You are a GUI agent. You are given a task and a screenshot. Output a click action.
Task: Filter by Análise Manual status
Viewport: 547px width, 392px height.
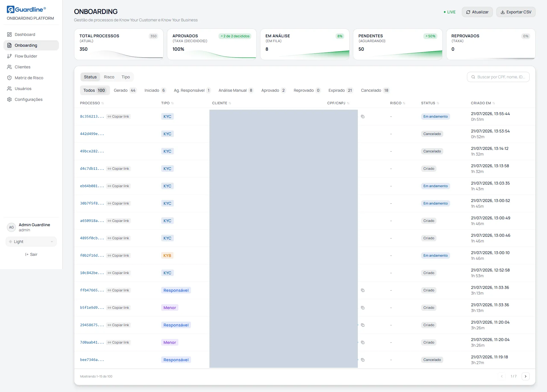click(x=236, y=90)
